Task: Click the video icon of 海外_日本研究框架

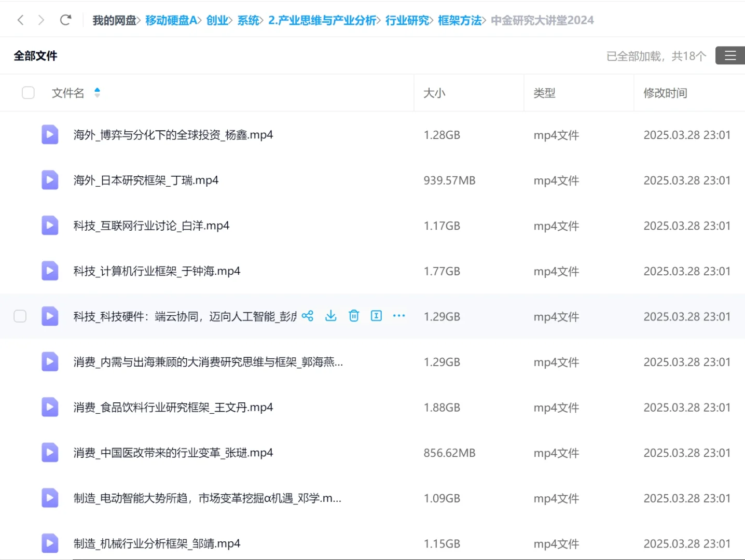Action: [x=50, y=180]
